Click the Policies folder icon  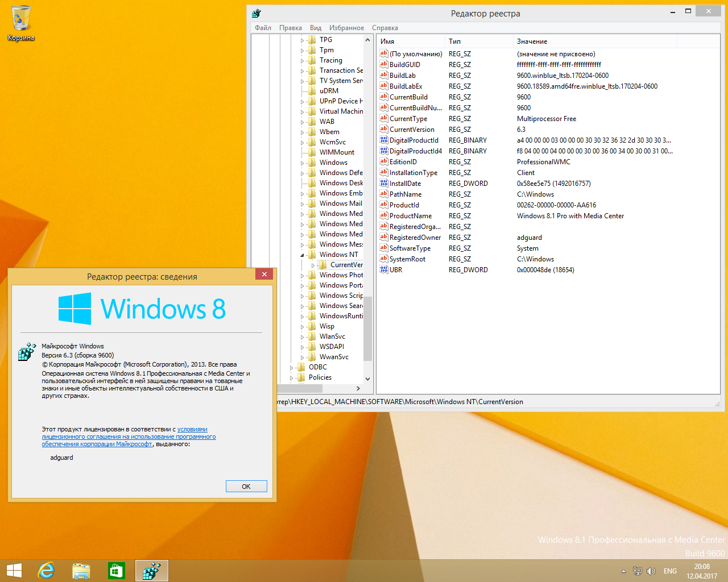click(x=301, y=377)
